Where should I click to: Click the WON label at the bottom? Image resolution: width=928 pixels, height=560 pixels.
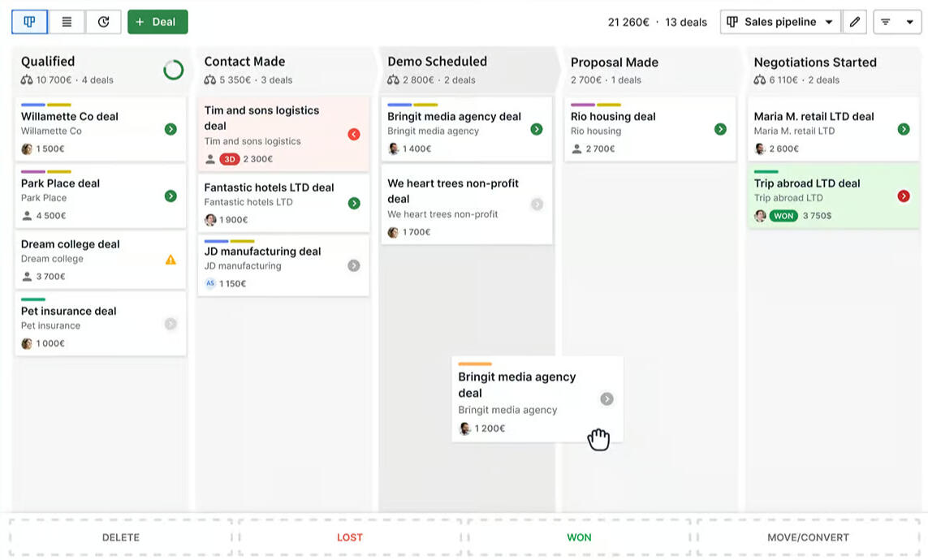point(579,537)
